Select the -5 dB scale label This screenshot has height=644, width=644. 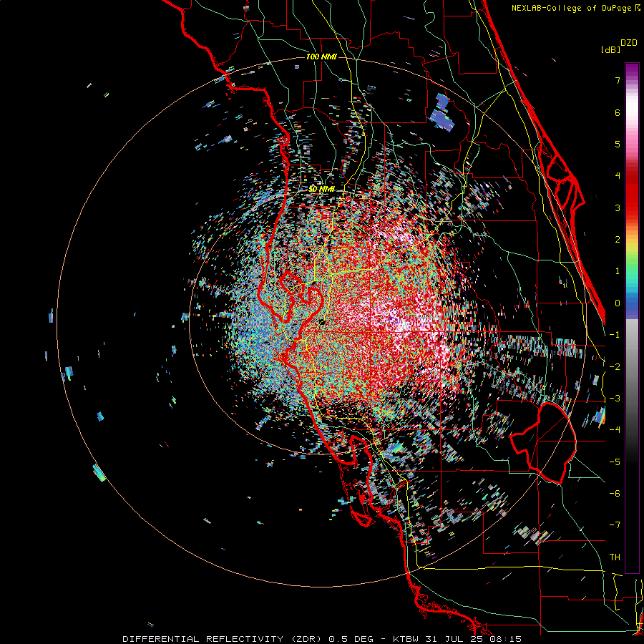point(615,462)
